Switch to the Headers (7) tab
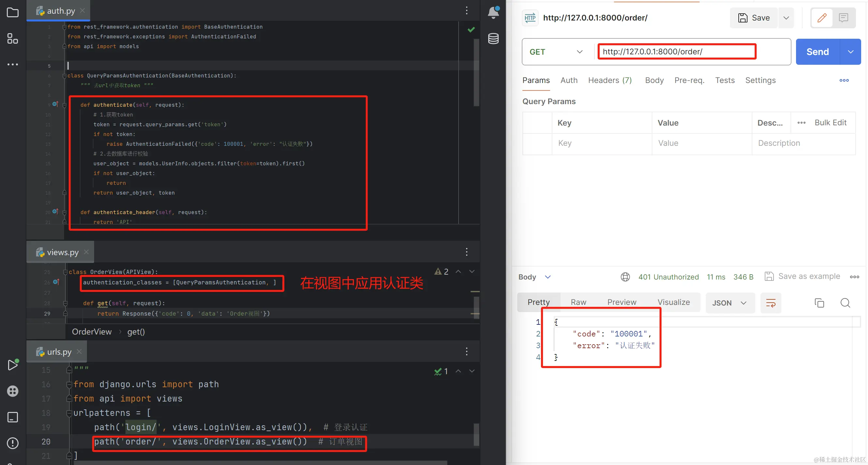Viewport: 868px width, 465px height. coord(610,80)
